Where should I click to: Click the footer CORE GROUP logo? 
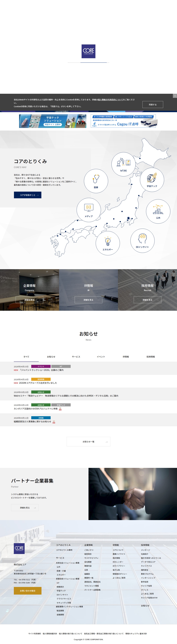(19, 549)
